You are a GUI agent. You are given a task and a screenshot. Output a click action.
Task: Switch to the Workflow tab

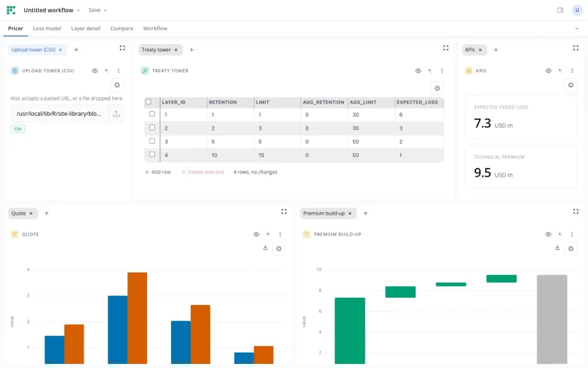(x=155, y=29)
